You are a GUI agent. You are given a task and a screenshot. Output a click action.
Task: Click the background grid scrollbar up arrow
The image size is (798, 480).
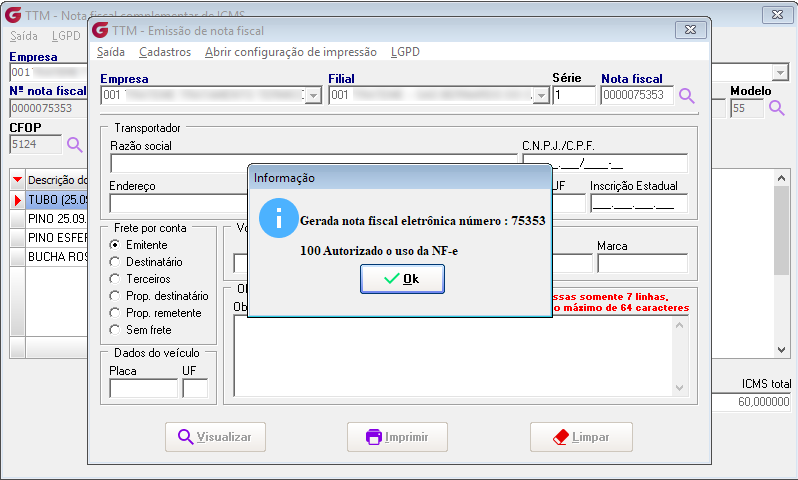782,178
